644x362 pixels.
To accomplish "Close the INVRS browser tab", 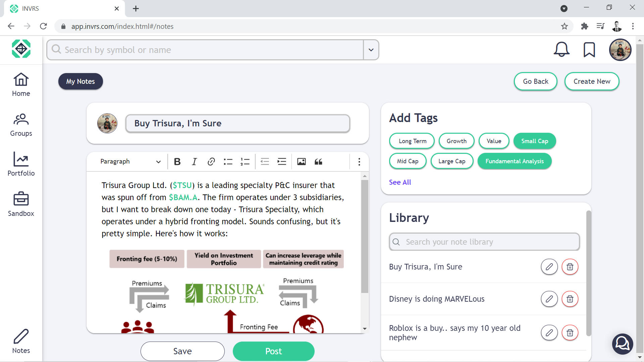I will (117, 8).
